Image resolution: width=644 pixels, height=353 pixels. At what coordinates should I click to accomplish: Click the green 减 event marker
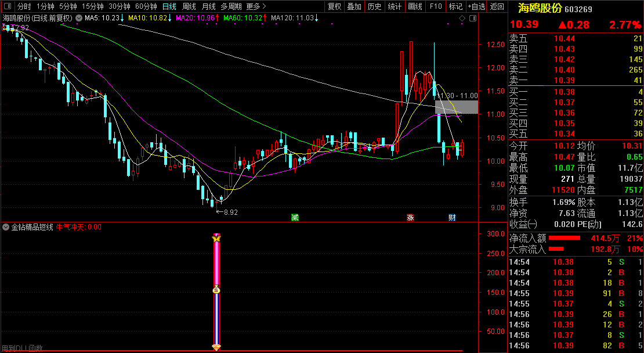pyautogui.click(x=295, y=217)
